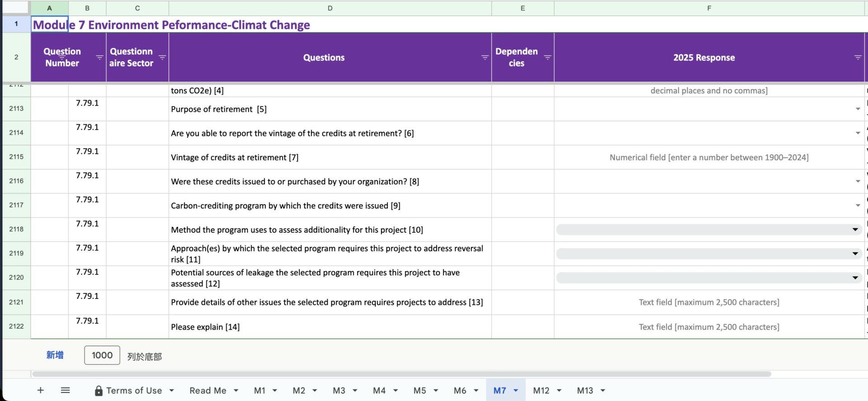Click the 'Vintage of credits at retirement [7]' cell
The height and width of the screenshot is (401, 868).
pos(330,157)
